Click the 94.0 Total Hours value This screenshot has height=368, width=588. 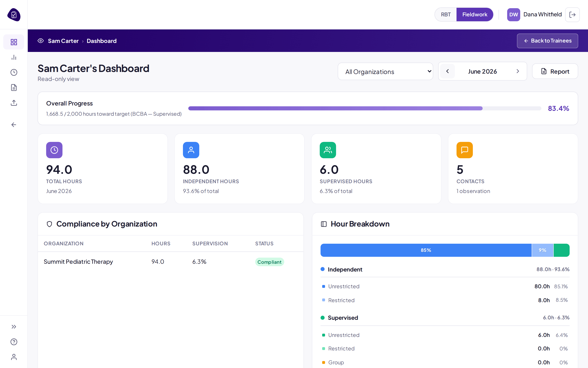(x=59, y=170)
